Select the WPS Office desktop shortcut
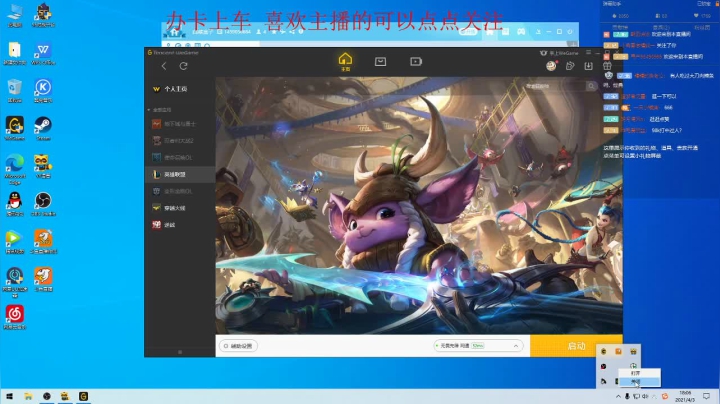 click(x=43, y=53)
